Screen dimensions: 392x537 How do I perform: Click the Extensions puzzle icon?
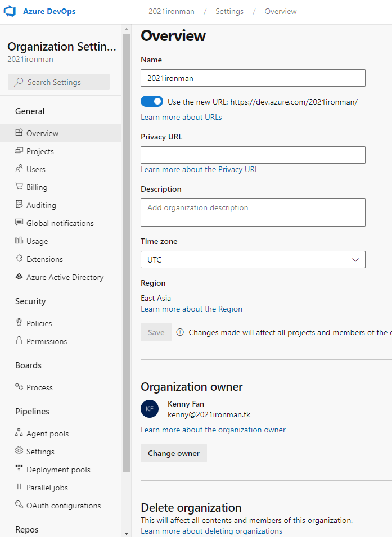19,259
